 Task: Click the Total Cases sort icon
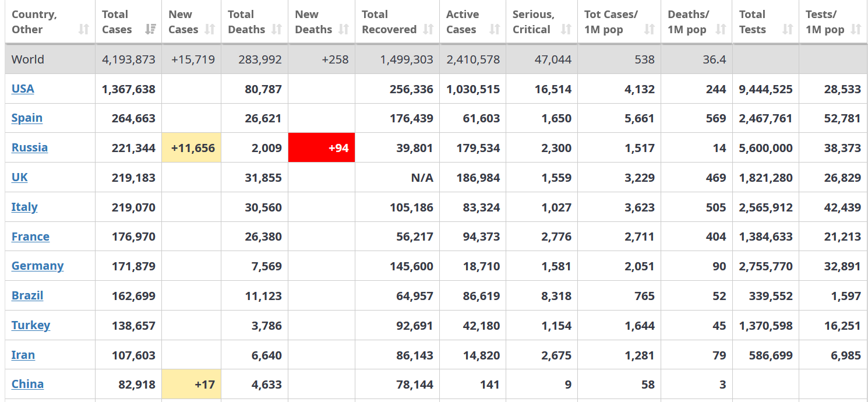pos(150,29)
